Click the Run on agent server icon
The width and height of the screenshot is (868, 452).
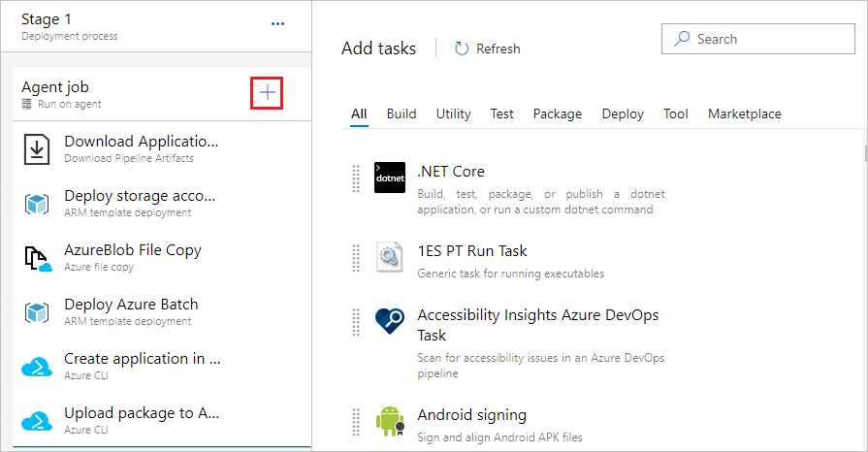pos(26,104)
